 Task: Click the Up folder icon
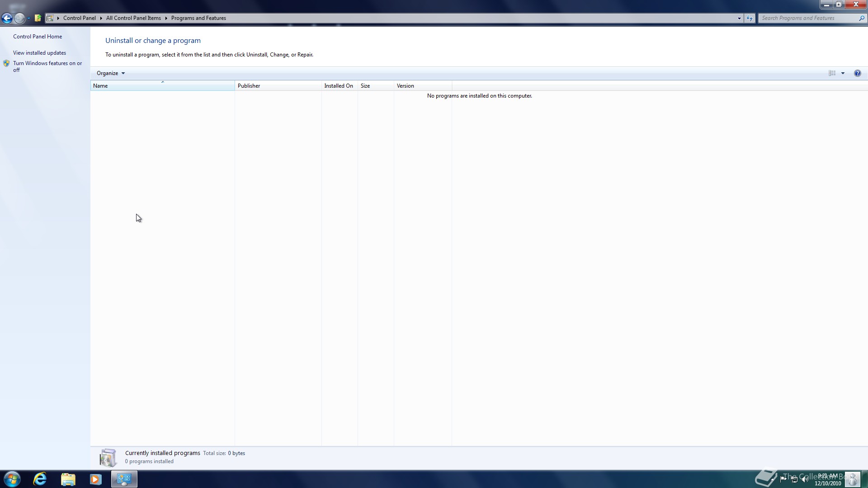point(38,18)
